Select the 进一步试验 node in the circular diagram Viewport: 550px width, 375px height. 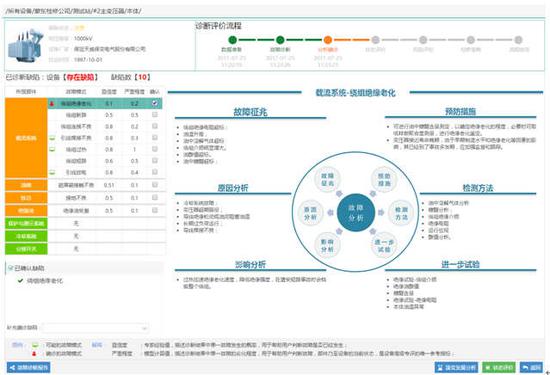pos(384,246)
